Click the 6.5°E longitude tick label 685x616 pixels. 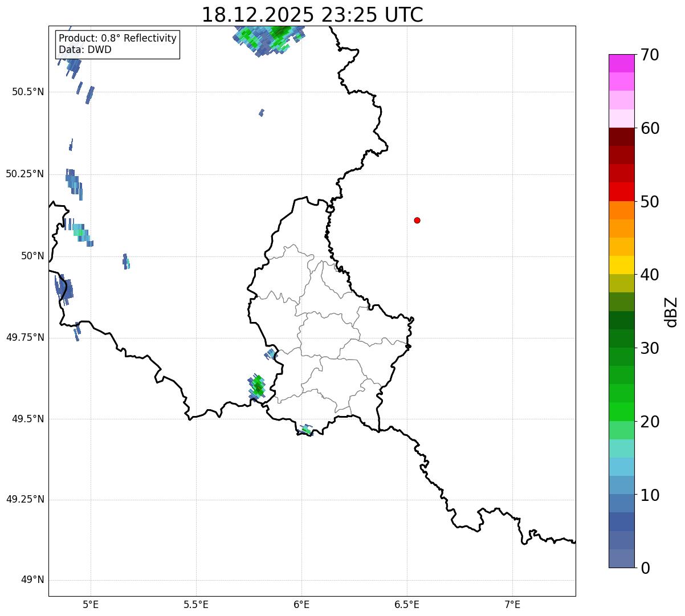pyautogui.click(x=407, y=605)
